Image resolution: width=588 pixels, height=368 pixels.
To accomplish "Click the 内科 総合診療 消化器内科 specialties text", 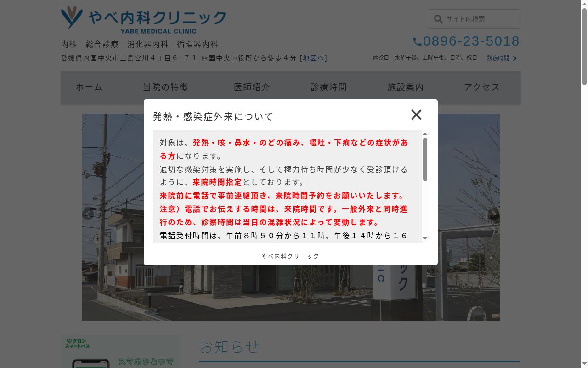I will coord(139,45).
